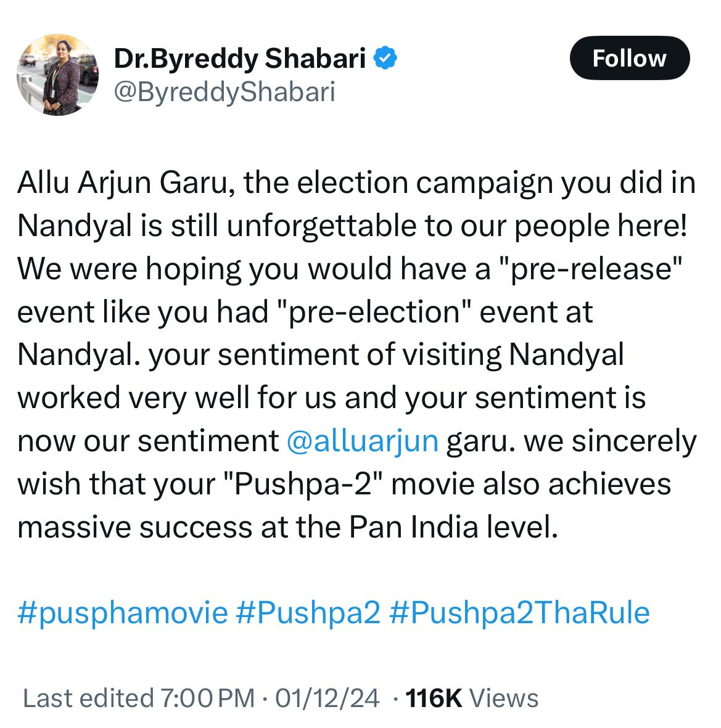This screenshot has width=721, height=728.
Task: Open the #pusphamovie hashtag
Action: coord(122,613)
